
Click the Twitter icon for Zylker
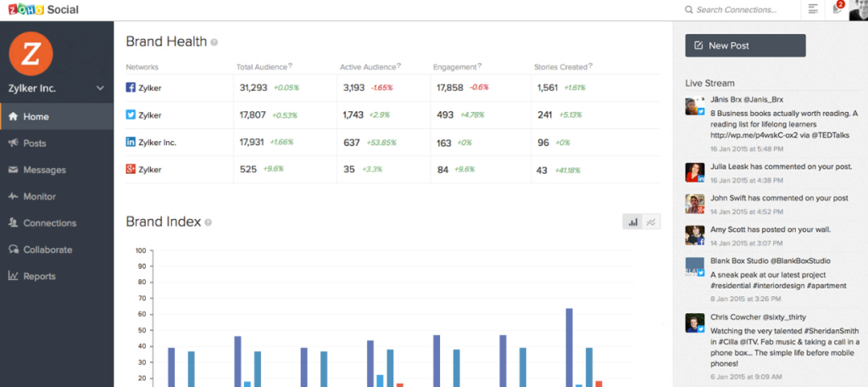(131, 115)
